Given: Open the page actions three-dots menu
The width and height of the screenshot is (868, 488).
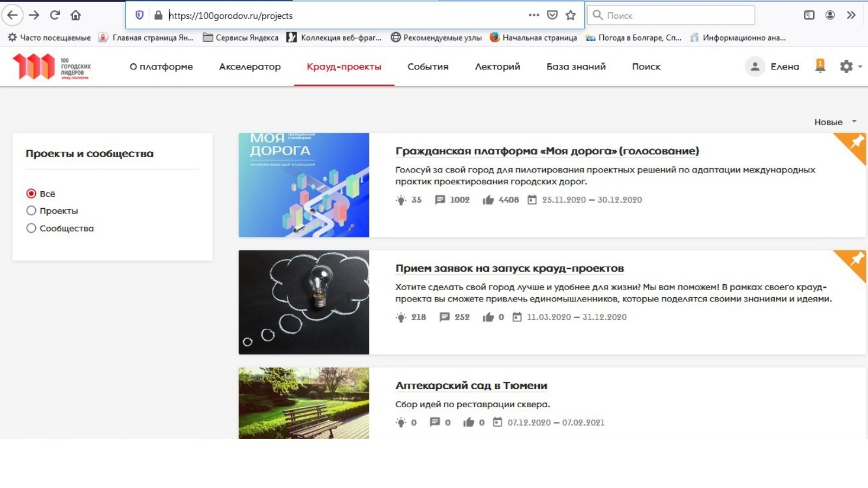Looking at the screenshot, I should (x=534, y=15).
